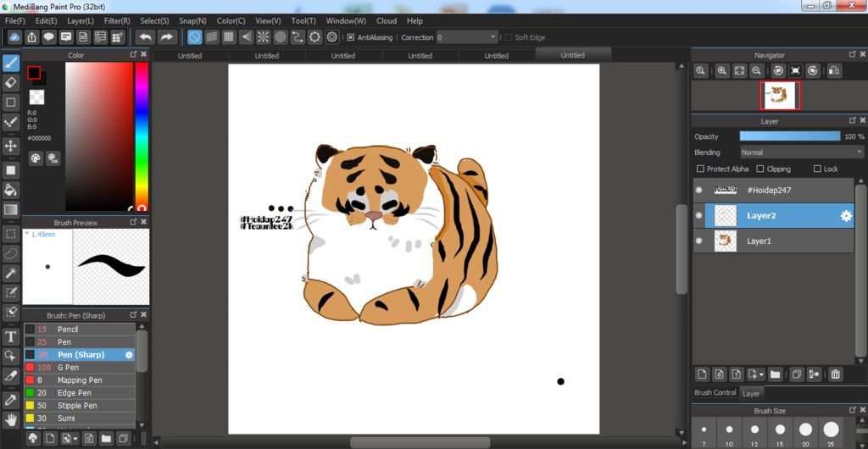The image size is (868, 449).
Task: Click the export share icon in toolbar
Action: point(32,37)
